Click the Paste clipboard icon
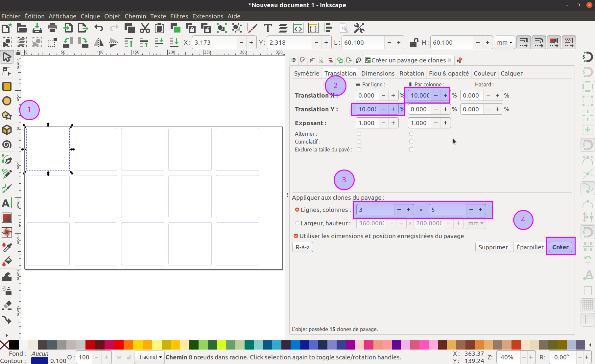The width and height of the screenshot is (595, 364). click(159, 28)
